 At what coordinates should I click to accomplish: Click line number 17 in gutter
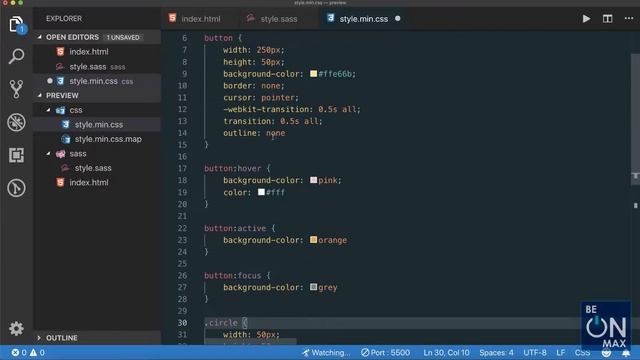182,169
